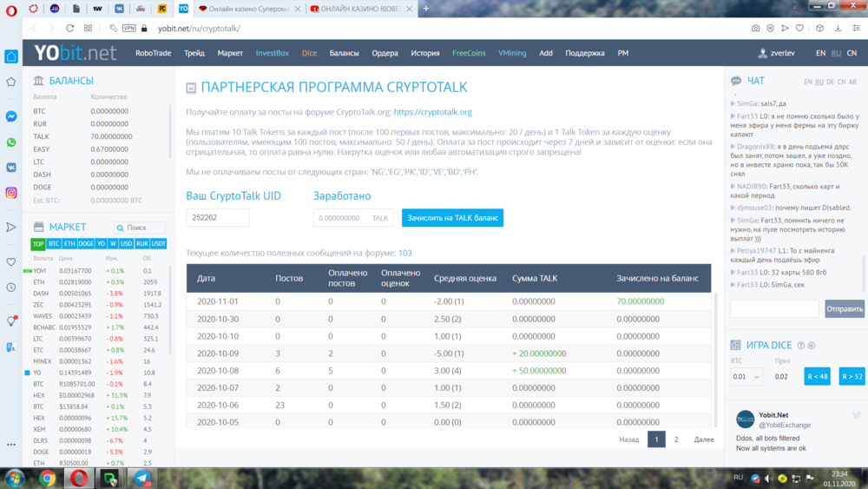Click the zverlev username

point(782,53)
